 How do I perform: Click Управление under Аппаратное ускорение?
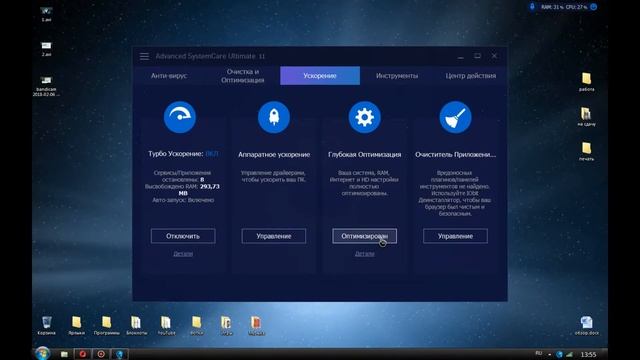pyautogui.click(x=273, y=236)
